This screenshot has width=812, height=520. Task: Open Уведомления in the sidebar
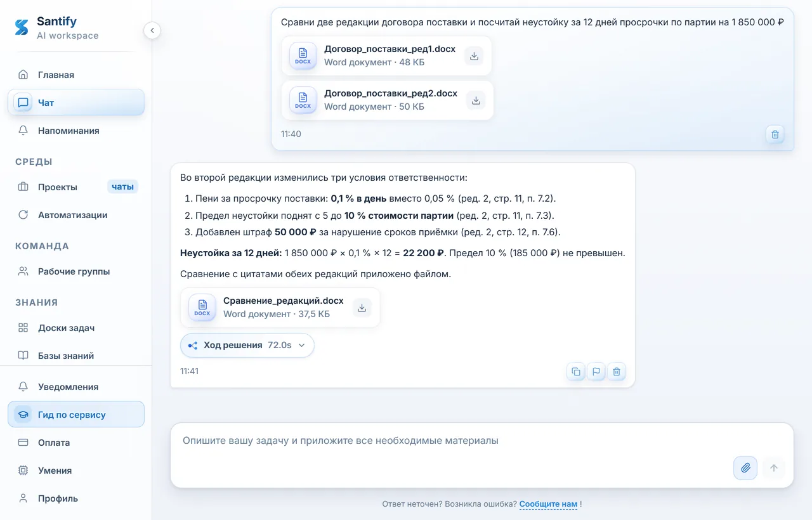pyautogui.click(x=76, y=387)
